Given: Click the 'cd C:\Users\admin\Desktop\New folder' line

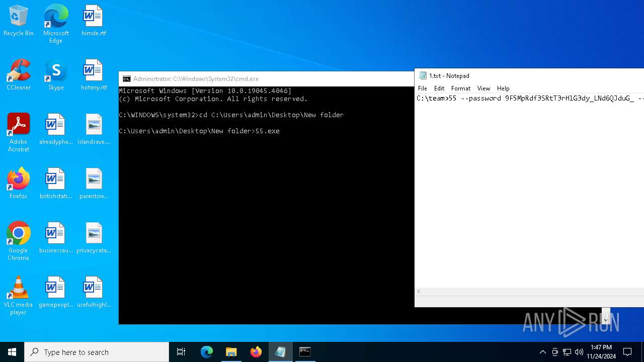Looking at the screenshot, I should coord(231,115).
